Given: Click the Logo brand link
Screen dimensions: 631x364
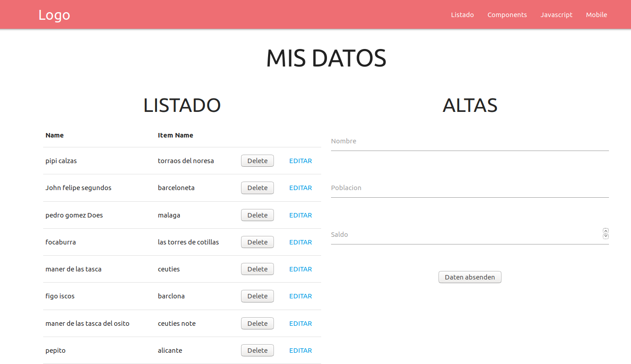Looking at the screenshot, I should tap(54, 14).
